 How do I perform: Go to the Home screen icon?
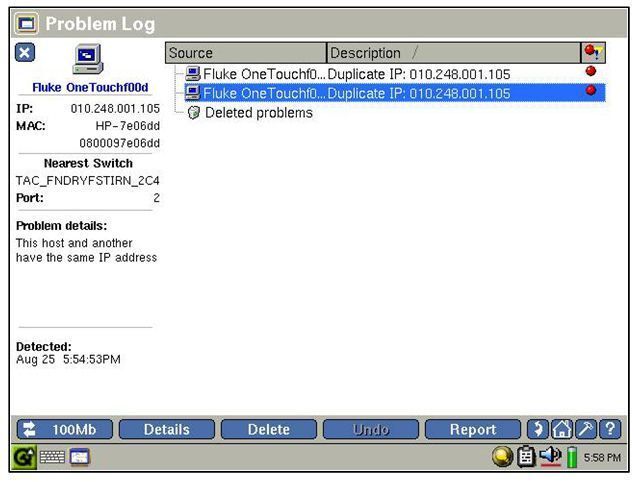coord(562,429)
